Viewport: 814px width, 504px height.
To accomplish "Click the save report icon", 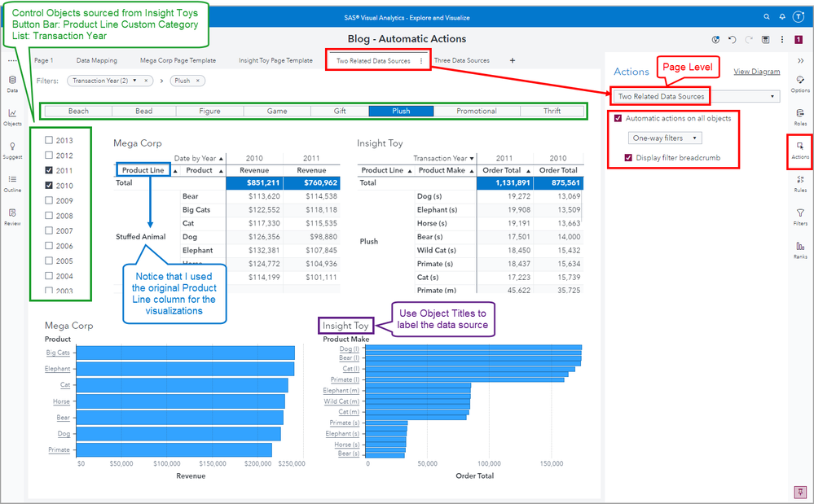I will [x=765, y=39].
